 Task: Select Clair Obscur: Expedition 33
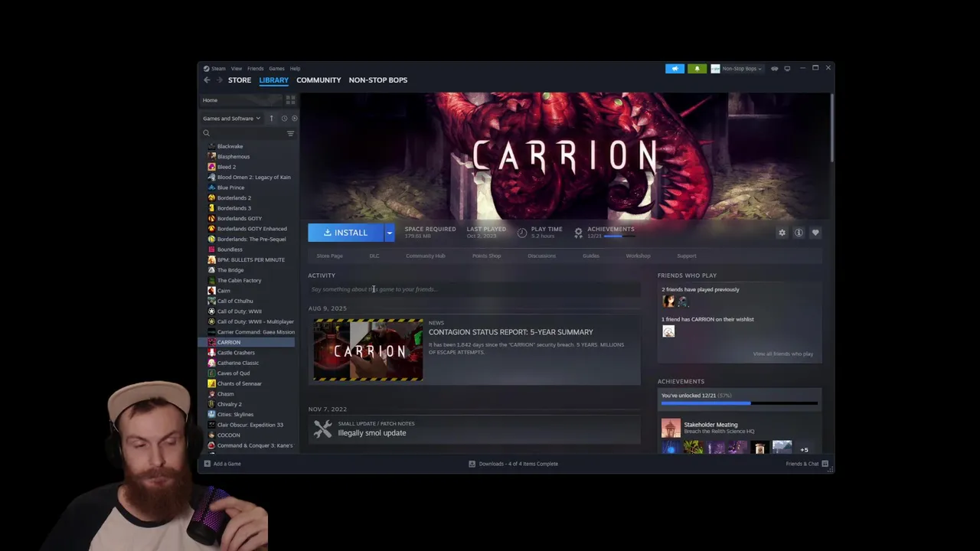click(x=250, y=425)
